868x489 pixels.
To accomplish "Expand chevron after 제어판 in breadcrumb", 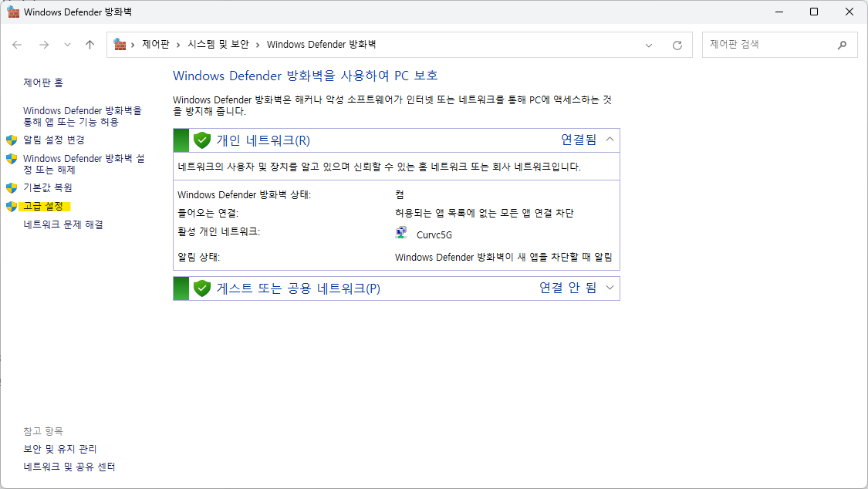I will (x=178, y=45).
